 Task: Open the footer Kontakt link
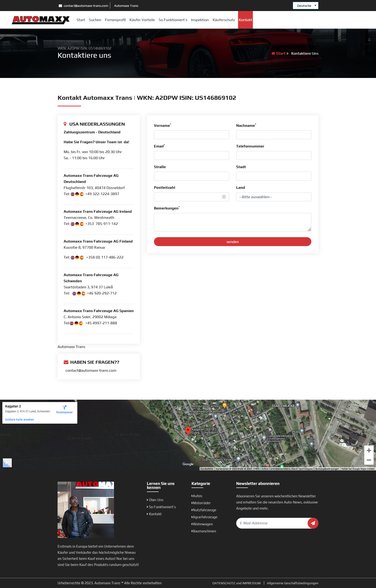tap(155, 514)
